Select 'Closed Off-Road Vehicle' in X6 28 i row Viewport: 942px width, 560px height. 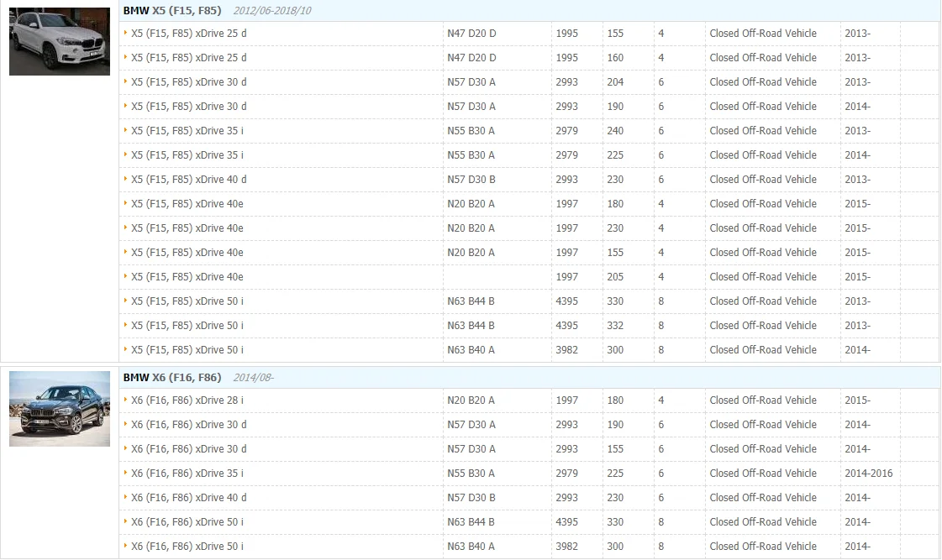point(763,400)
